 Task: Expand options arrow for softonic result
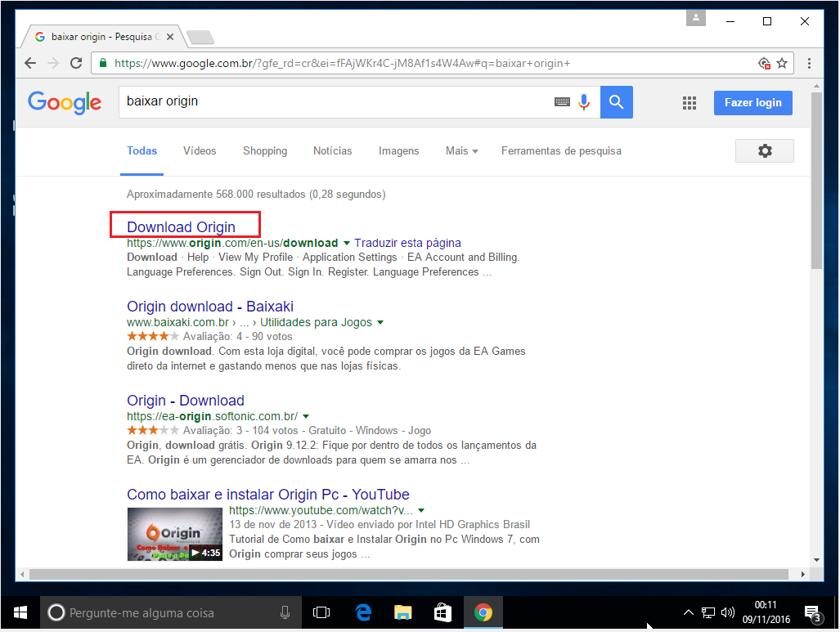tap(306, 416)
